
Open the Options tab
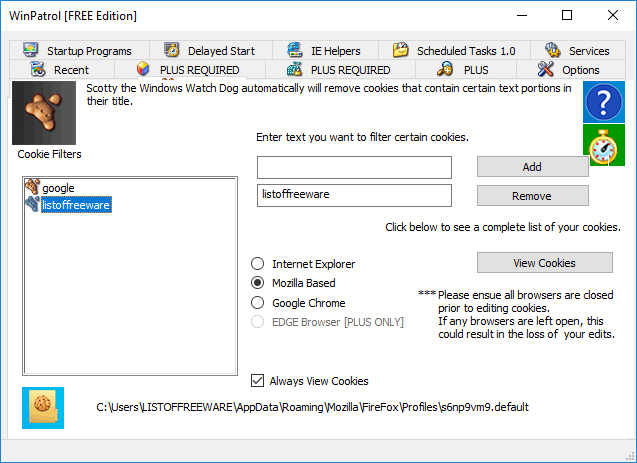point(570,69)
